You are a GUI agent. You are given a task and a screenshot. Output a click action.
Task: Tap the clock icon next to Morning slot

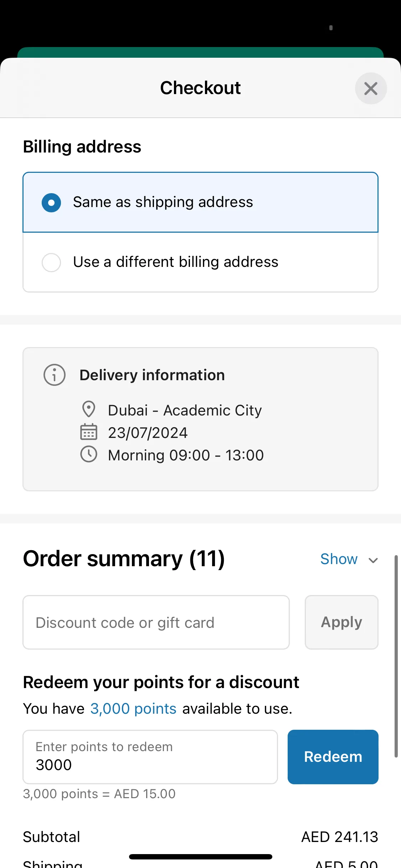(x=88, y=454)
